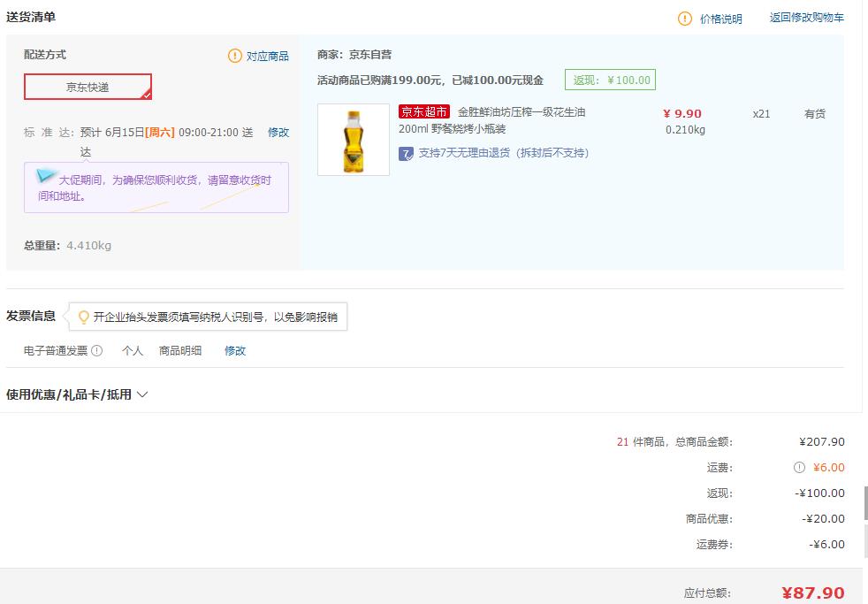Screen dimensions: 868x604
Task: Click 修改 in invoice information row
Action: click(x=235, y=350)
